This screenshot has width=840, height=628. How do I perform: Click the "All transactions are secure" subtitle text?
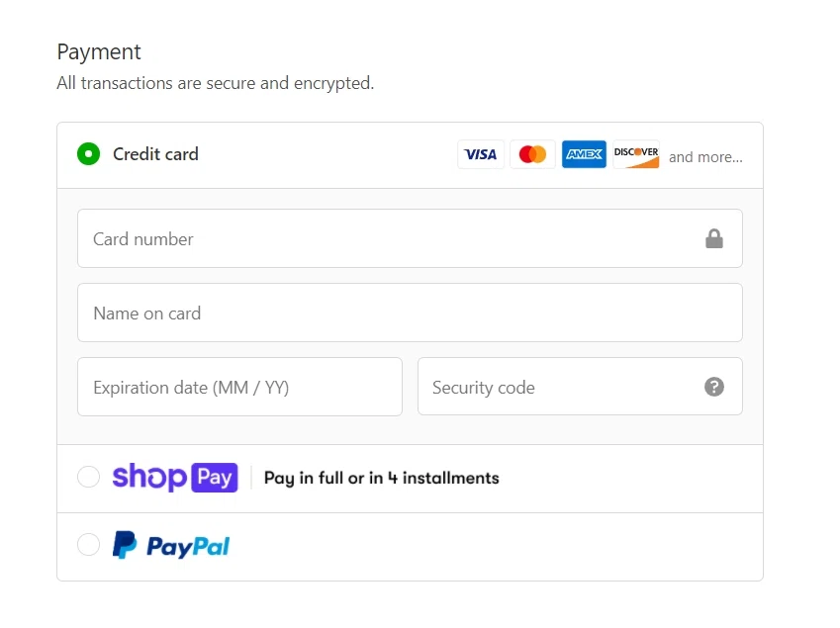[215, 83]
